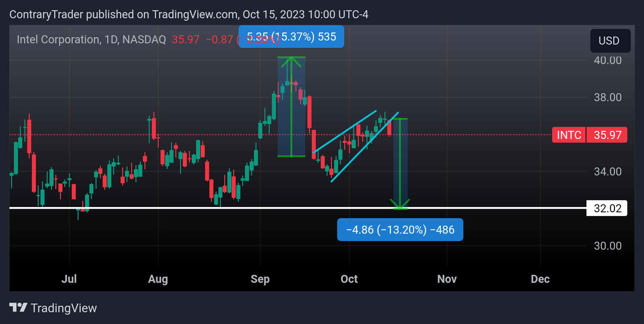The width and height of the screenshot is (644, 324).
Task: Click the 15.37% 535 measurement label
Action: coord(291,37)
